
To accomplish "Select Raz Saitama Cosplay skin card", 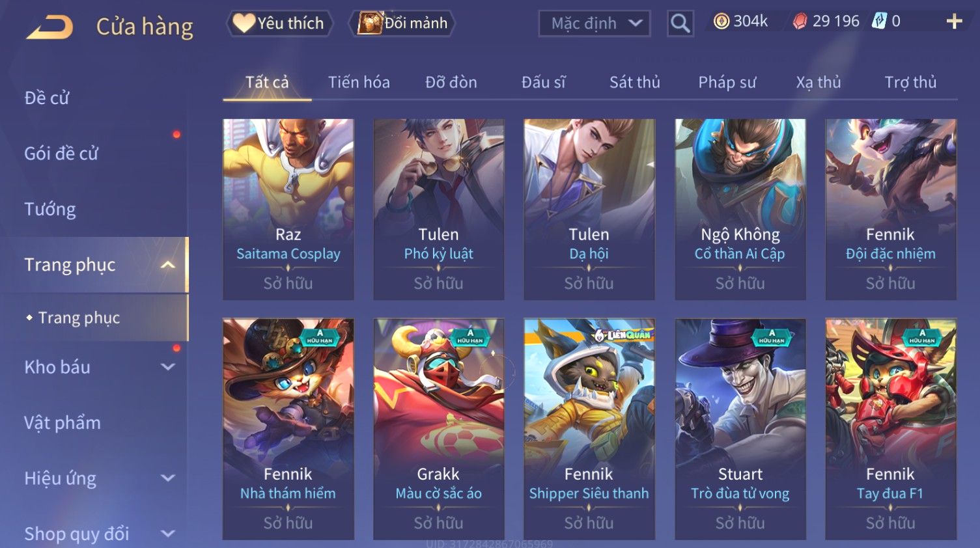I will [288, 209].
